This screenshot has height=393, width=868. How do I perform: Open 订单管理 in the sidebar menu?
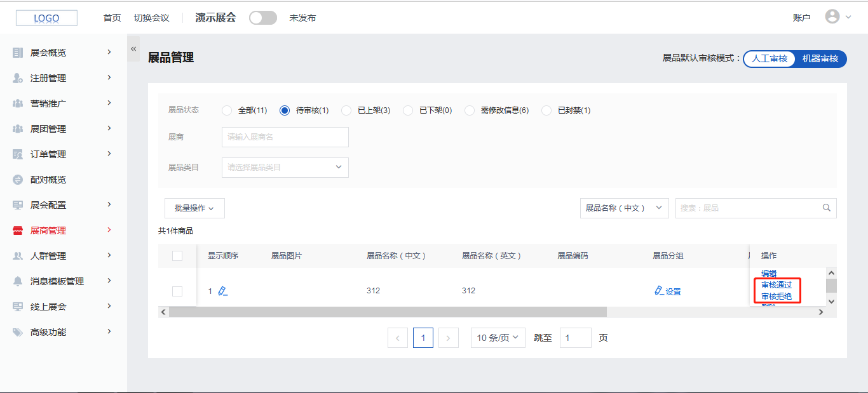pos(48,154)
